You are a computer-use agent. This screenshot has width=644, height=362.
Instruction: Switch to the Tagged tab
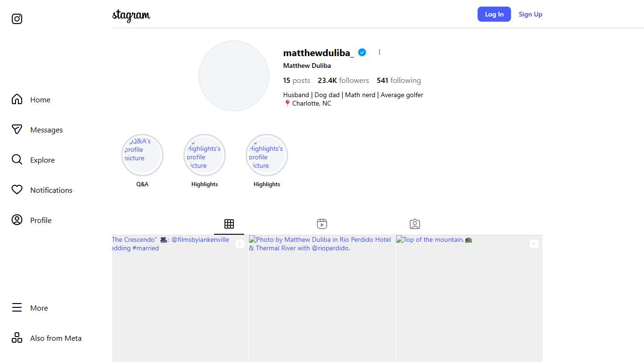(414, 224)
